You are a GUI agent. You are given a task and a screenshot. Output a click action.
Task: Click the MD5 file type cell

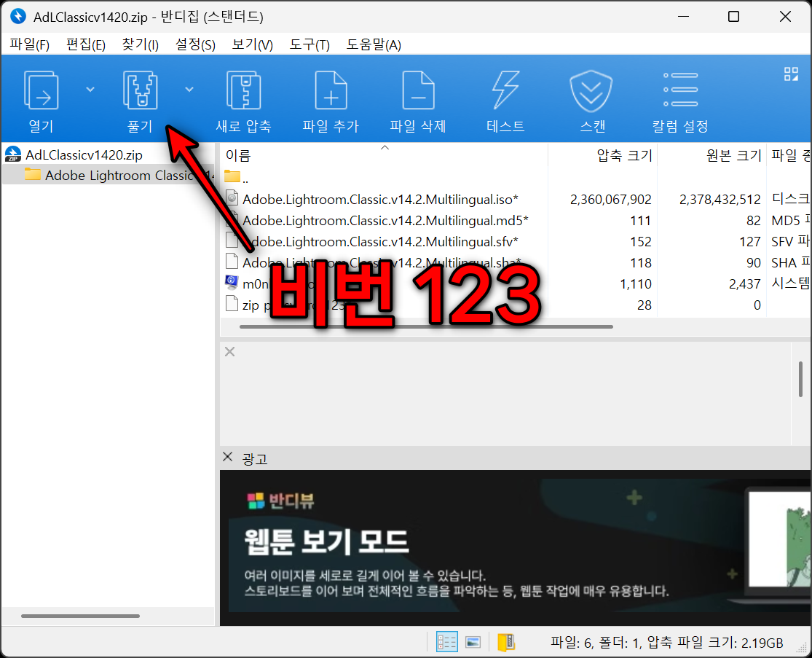(790, 221)
